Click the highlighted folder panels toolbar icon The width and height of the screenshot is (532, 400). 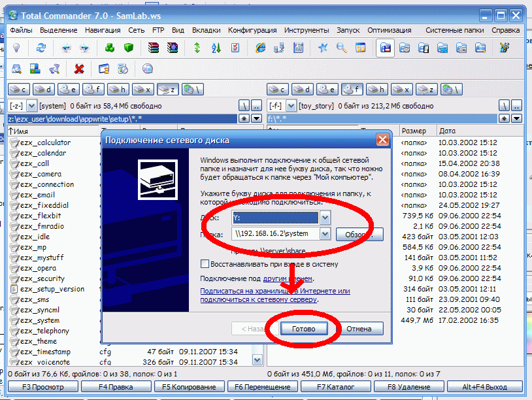coord(386,48)
